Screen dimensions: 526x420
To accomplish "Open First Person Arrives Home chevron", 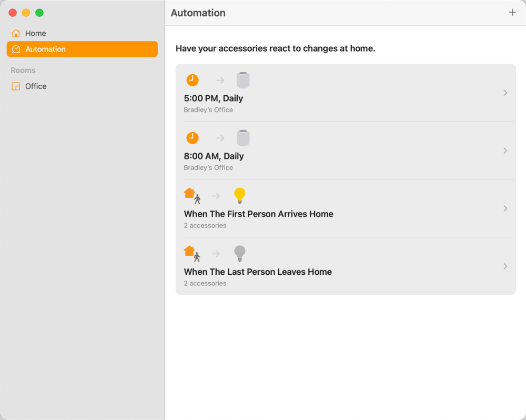I will (x=505, y=208).
